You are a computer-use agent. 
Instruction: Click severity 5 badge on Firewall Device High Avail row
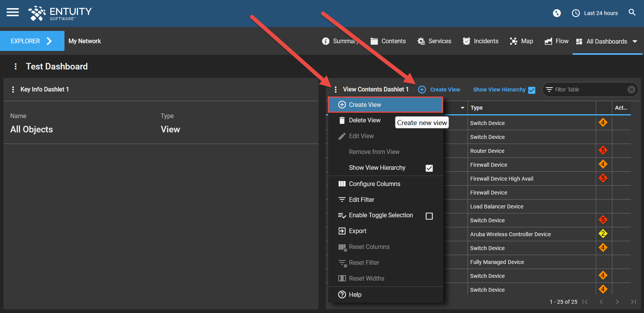coord(603,178)
